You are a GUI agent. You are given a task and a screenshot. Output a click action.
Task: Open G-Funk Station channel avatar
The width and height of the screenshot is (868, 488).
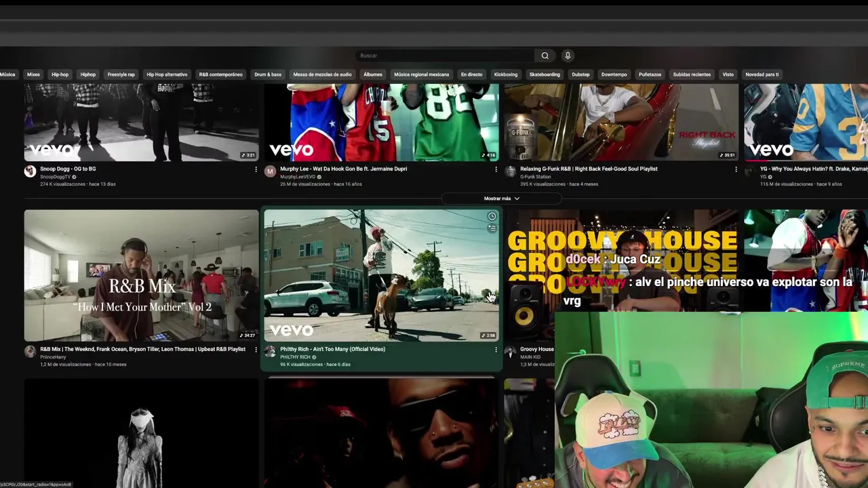510,171
